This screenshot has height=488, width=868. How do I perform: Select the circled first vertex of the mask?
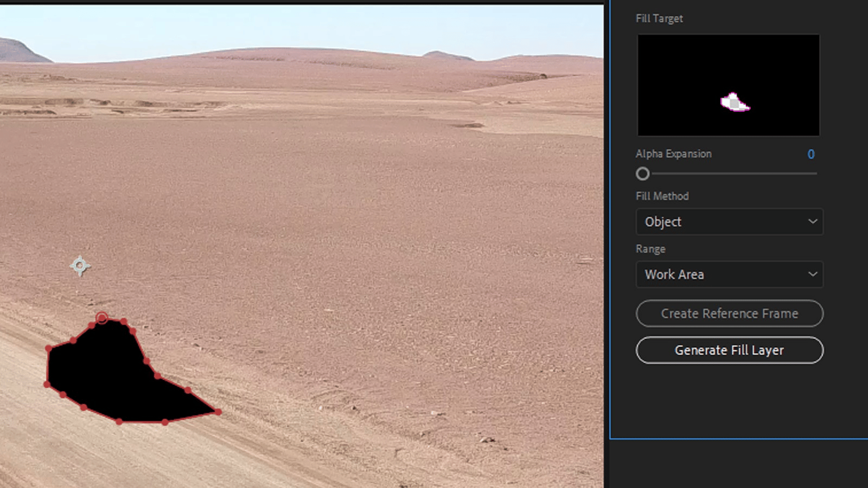click(101, 318)
